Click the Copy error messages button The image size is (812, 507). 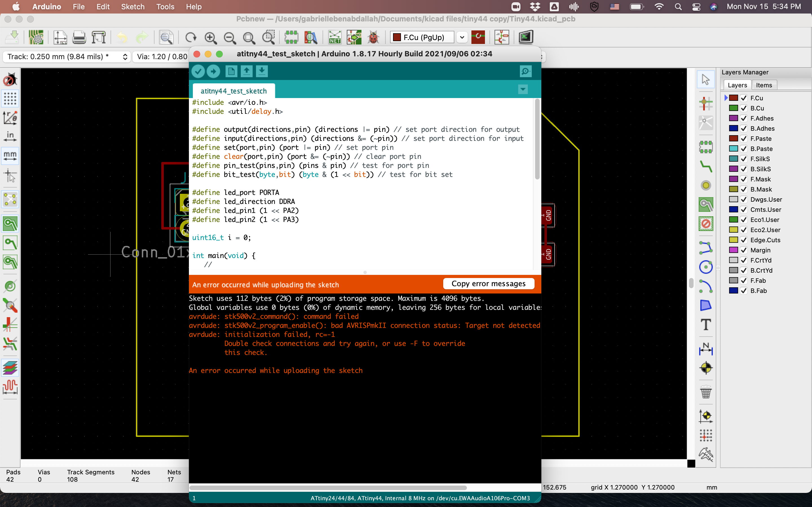tap(488, 284)
